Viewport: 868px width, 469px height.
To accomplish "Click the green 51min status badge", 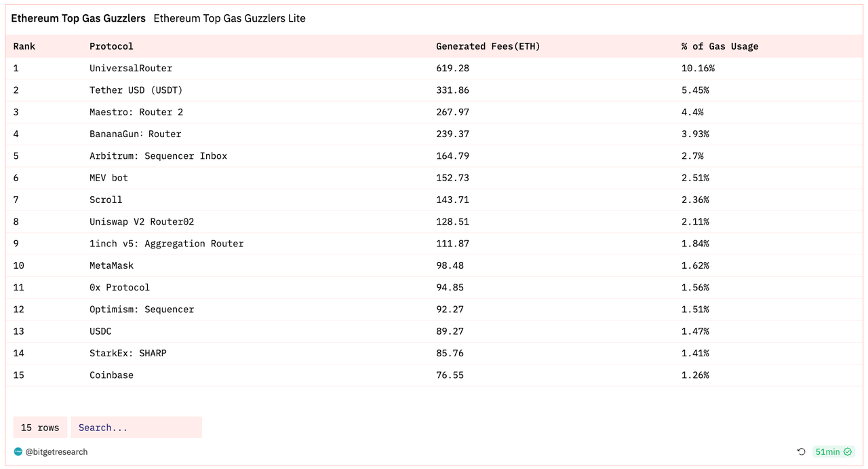I will [833, 452].
